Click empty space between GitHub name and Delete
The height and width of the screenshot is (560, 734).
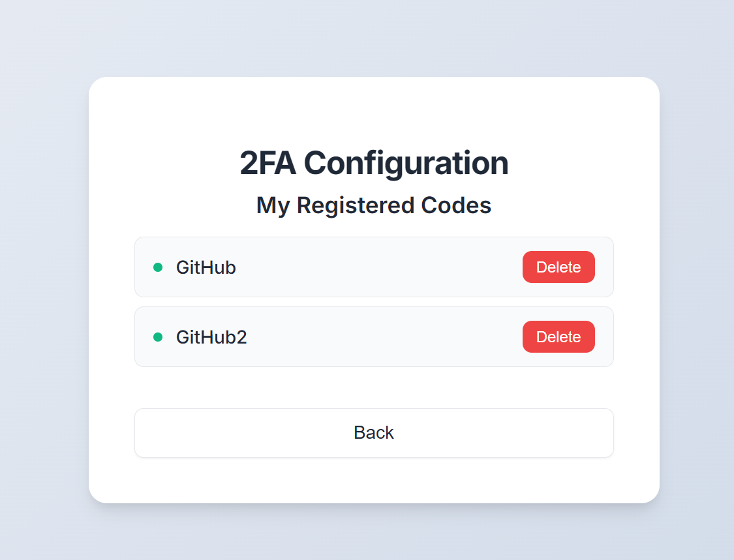(x=378, y=267)
